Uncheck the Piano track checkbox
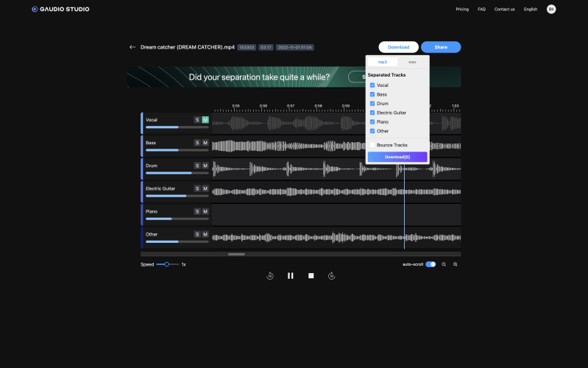The height and width of the screenshot is (368, 588). coord(372,122)
